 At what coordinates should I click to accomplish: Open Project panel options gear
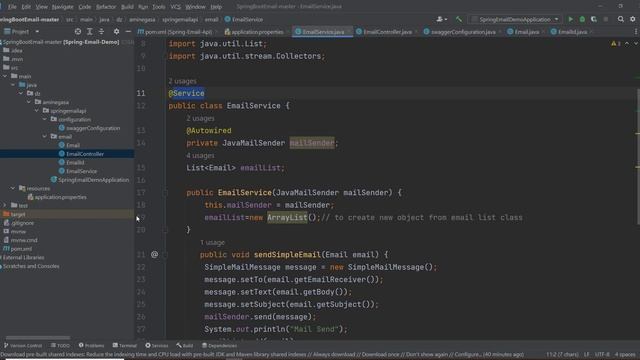116,31
